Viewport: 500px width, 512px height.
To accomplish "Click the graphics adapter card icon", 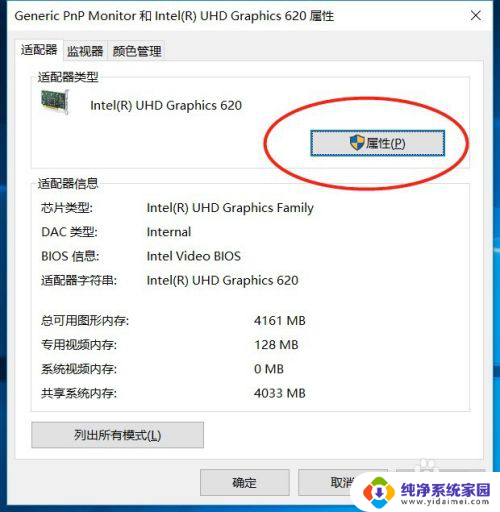I will coord(55,102).
